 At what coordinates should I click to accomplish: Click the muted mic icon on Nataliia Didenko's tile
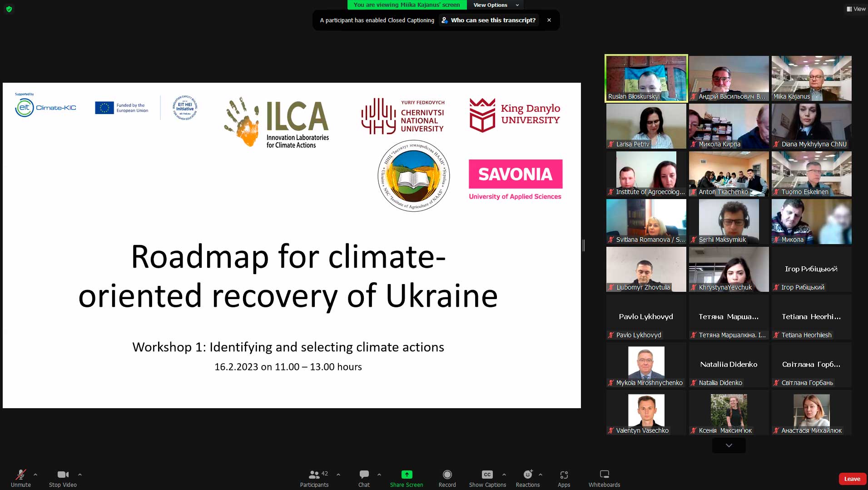694,383
